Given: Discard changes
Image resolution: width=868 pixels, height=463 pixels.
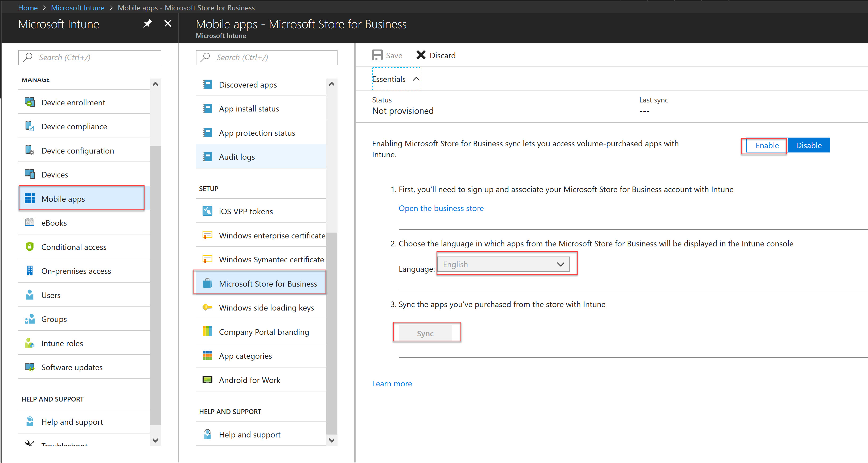Looking at the screenshot, I should click(436, 55).
